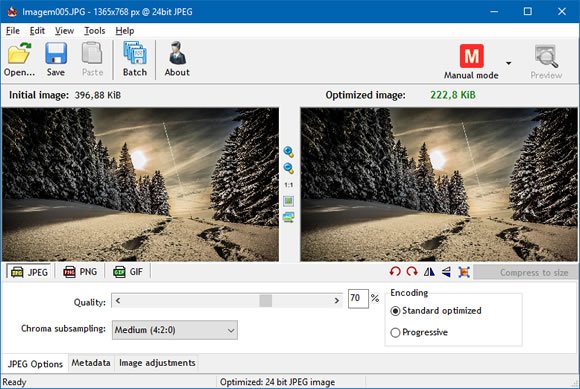Select the JPEG format tab
580x389 pixels.
tap(29, 272)
